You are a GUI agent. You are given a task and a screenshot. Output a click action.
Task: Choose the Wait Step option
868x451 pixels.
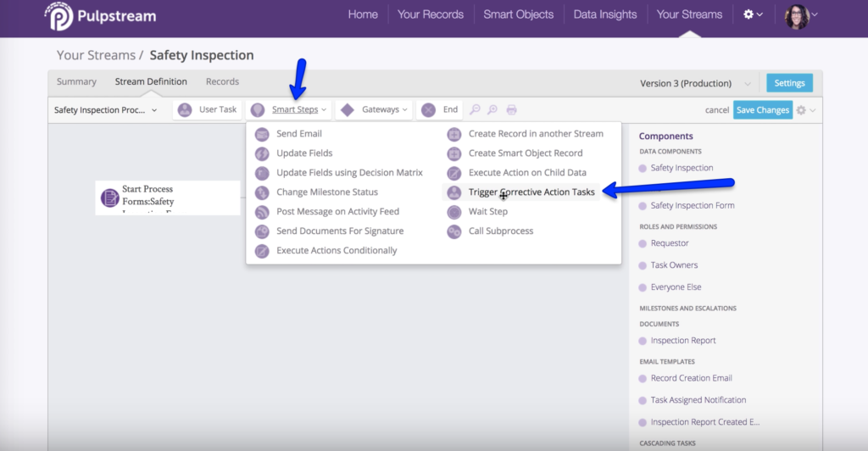click(487, 212)
